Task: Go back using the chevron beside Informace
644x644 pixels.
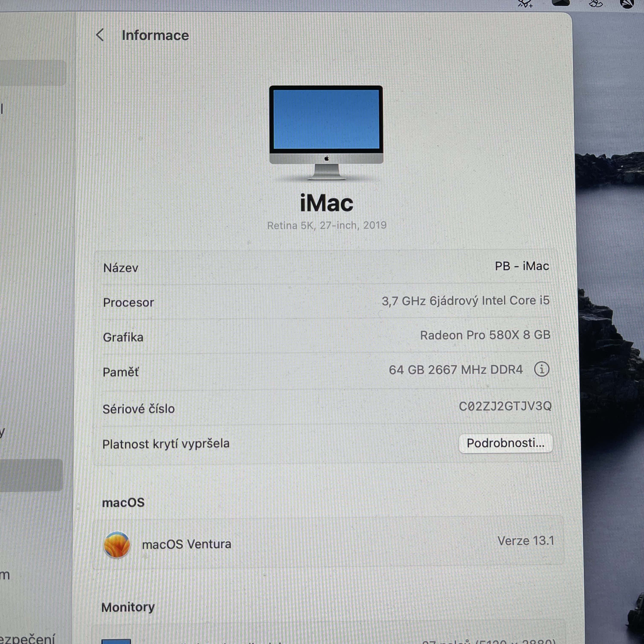Action: point(100,35)
